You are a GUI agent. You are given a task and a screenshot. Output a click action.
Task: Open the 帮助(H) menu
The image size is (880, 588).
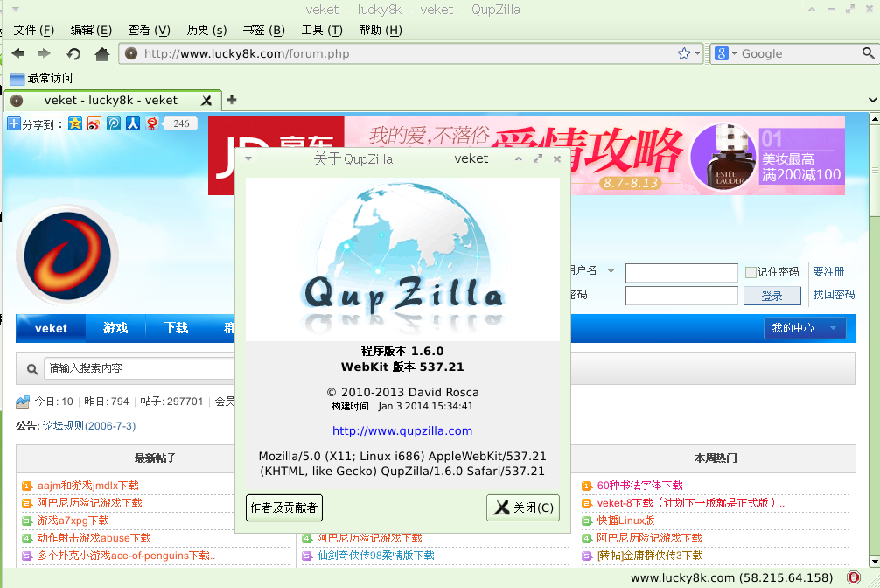coord(381,31)
